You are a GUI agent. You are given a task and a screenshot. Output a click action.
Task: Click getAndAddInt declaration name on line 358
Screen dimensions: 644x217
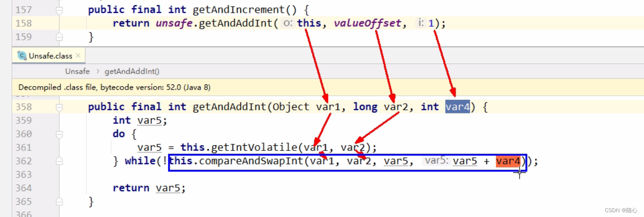[229, 107]
